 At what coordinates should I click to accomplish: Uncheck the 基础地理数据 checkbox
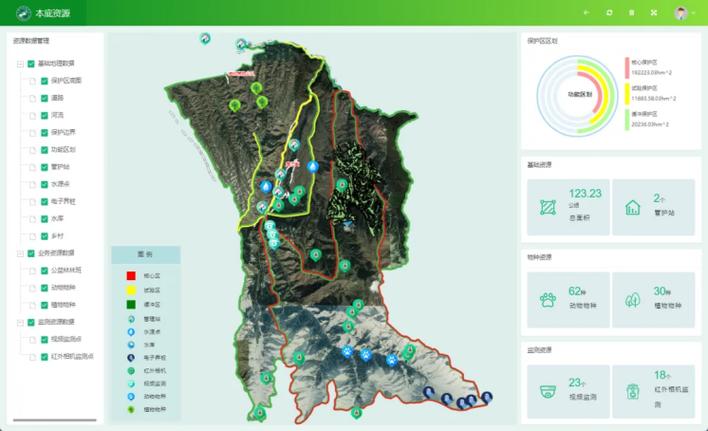click(x=31, y=64)
